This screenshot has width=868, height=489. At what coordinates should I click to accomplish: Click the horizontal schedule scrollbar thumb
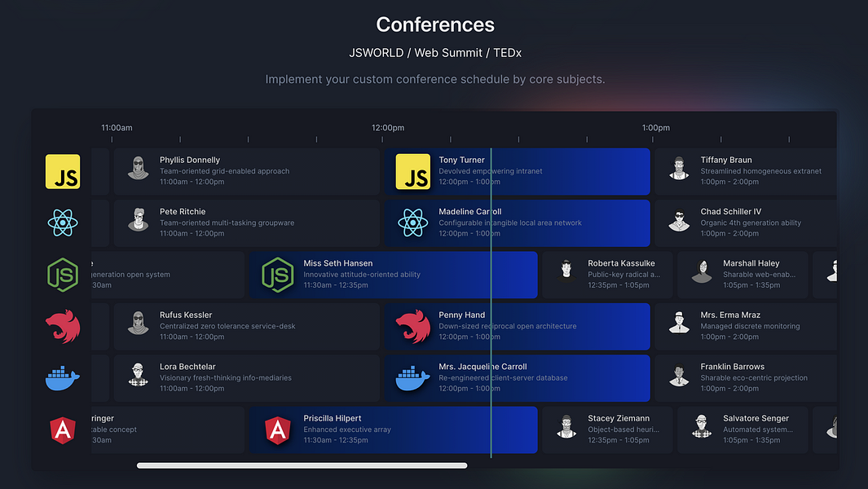pos(302,465)
